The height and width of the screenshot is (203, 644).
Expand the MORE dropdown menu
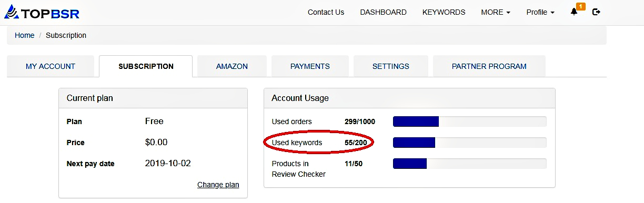pyautogui.click(x=496, y=12)
